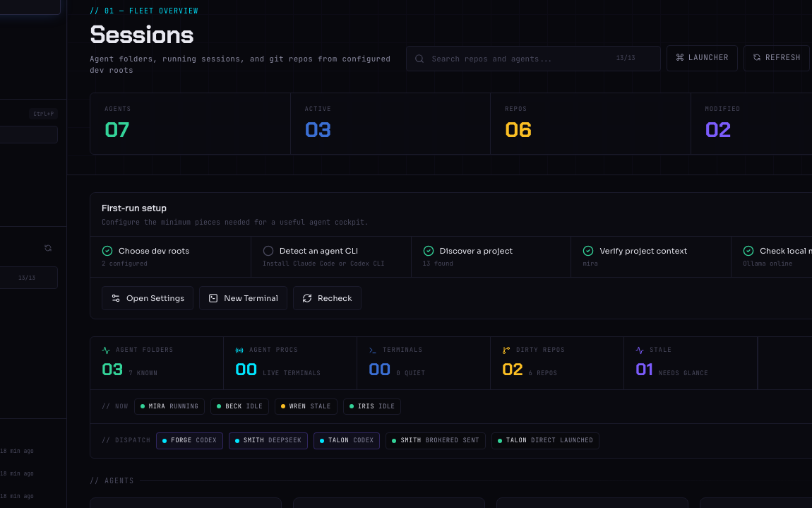Viewport: 812px width, 508px height.
Task: Click the Verify project context check icon
Action: pyautogui.click(x=588, y=251)
